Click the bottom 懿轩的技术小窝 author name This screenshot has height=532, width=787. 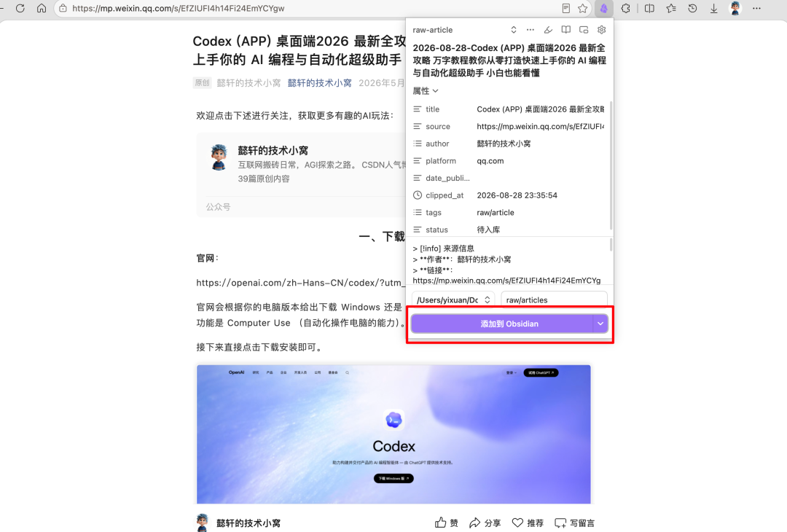pyautogui.click(x=248, y=523)
